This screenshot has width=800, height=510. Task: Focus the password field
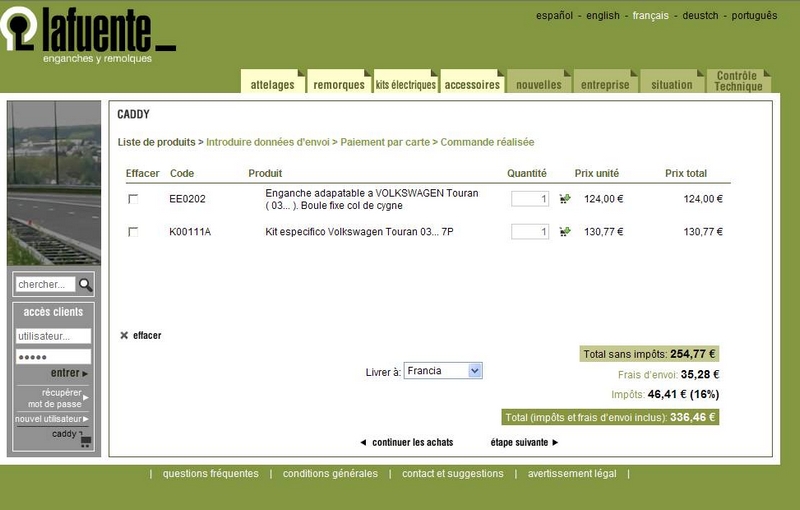click(53, 356)
